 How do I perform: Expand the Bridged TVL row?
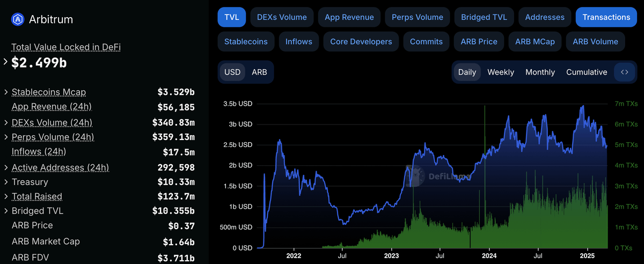(x=5, y=211)
